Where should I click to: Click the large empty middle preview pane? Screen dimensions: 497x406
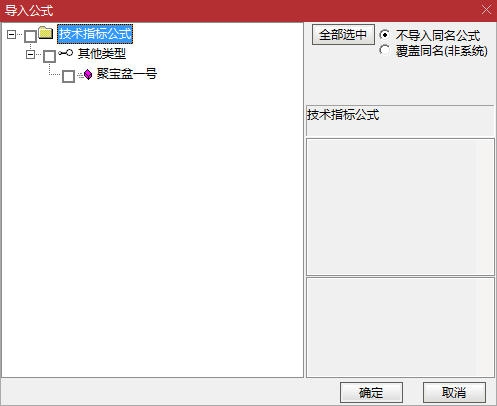400,207
